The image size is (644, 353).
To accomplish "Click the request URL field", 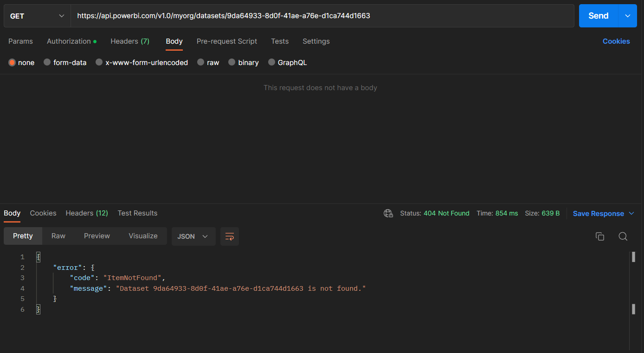I will 322,16.
